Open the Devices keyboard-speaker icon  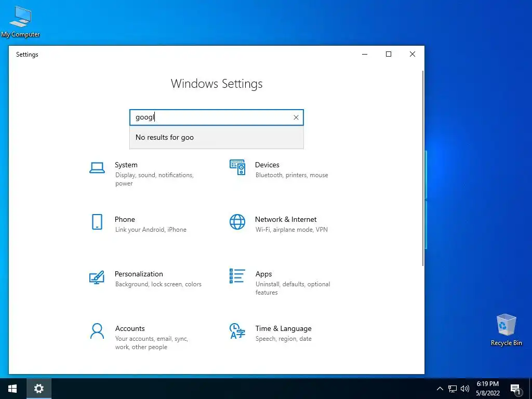(237, 167)
